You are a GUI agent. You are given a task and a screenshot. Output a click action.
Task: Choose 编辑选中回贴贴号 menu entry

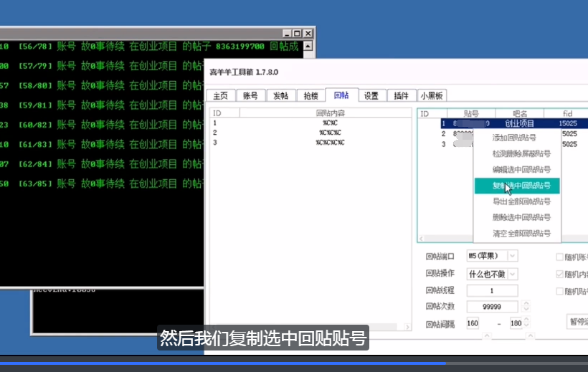tap(517, 169)
